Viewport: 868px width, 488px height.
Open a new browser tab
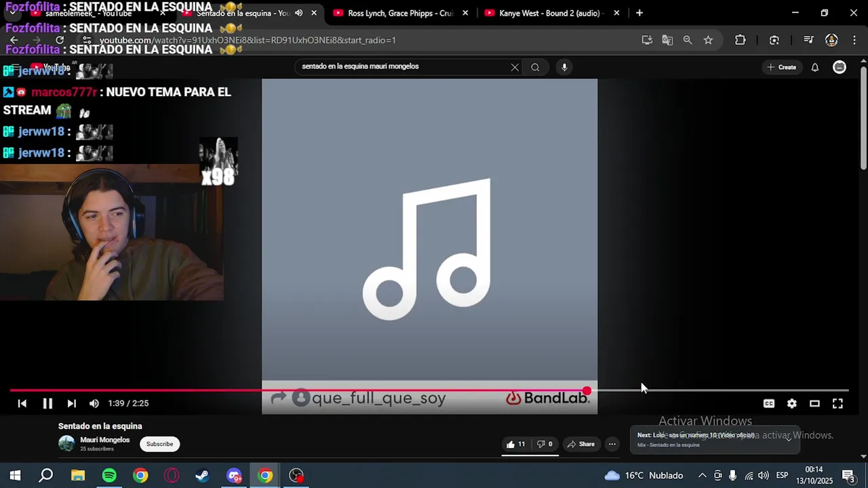click(x=639, y=13)
